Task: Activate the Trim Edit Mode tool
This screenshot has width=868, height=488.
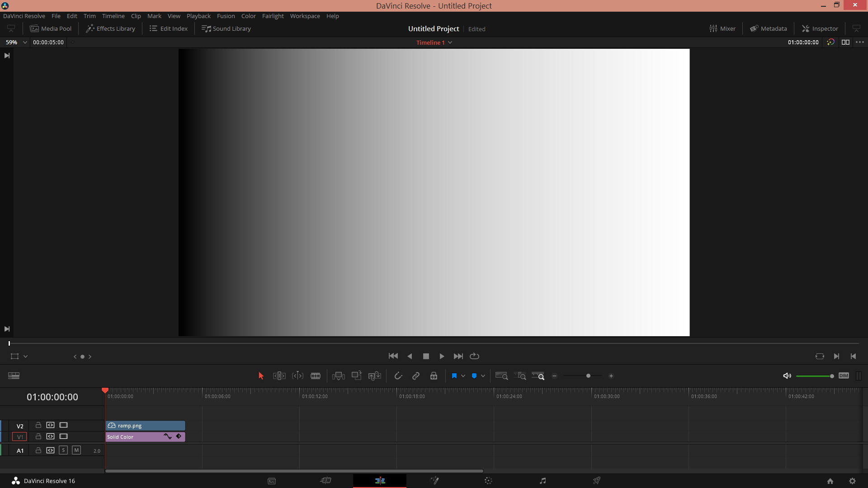Action: coord(279,376)
